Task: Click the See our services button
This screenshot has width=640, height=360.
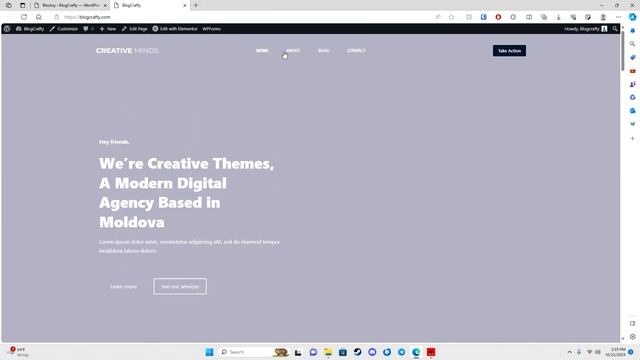Action: tap(180, 287)
